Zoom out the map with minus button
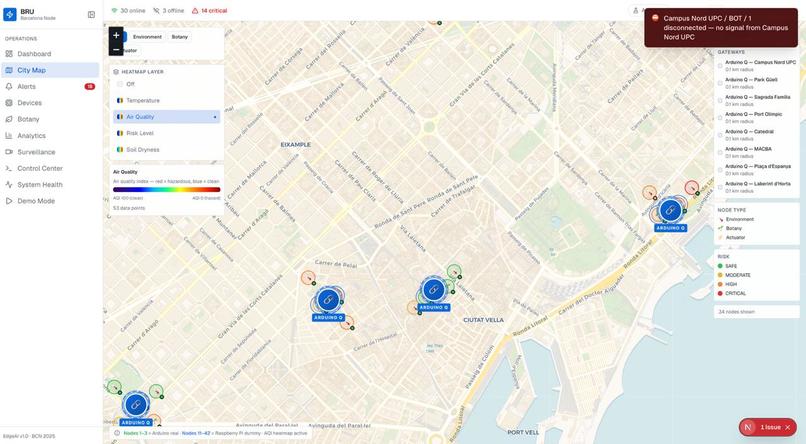This screenshot has height=444, width=806. tap(116, 49)
